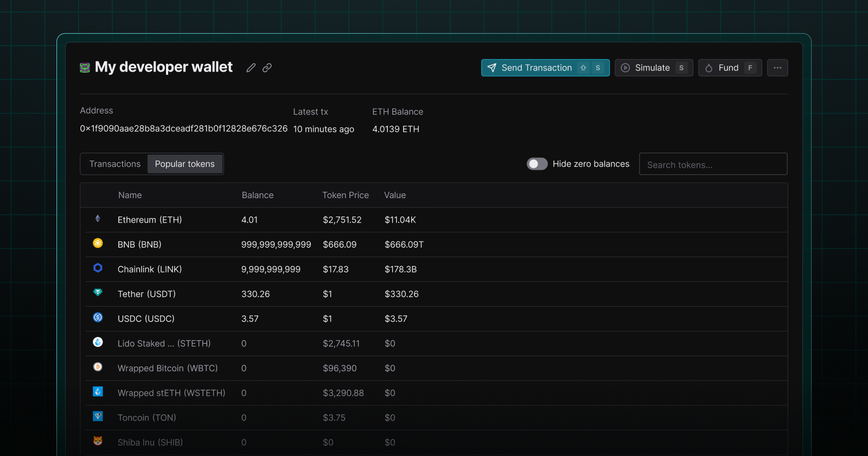The image size is (868, 456).
Task: Switch to the Transactions tab
Action: 115,164
